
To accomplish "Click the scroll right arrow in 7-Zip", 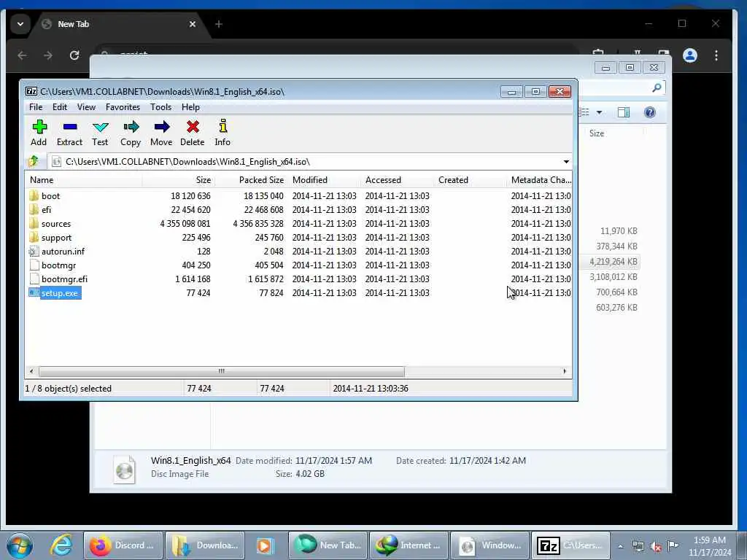I will click(x=565, y=371).
